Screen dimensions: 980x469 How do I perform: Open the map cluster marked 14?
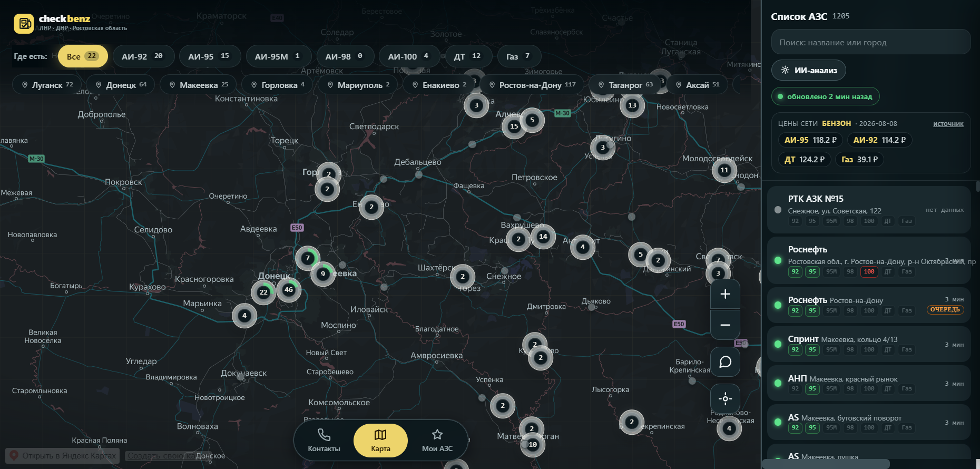(543, 236)
